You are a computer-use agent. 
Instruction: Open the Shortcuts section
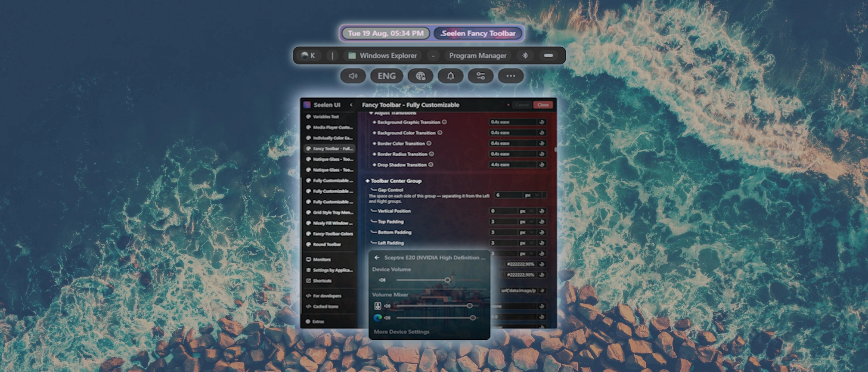[x=329, y=281]
